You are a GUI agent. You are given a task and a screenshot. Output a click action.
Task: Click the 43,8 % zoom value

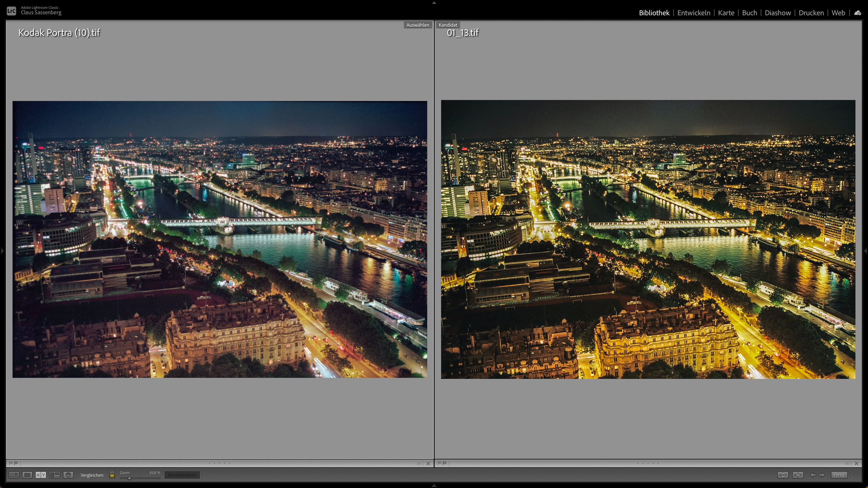tap(155, 473)
